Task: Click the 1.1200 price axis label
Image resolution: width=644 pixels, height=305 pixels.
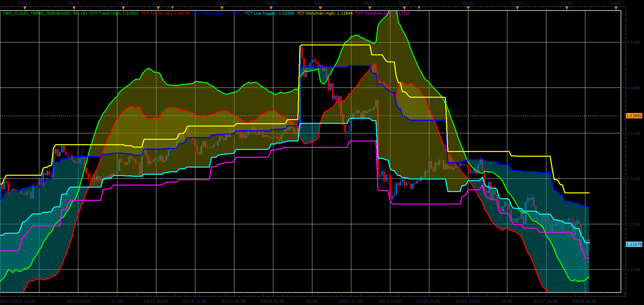Action: [x=633, y=270]
